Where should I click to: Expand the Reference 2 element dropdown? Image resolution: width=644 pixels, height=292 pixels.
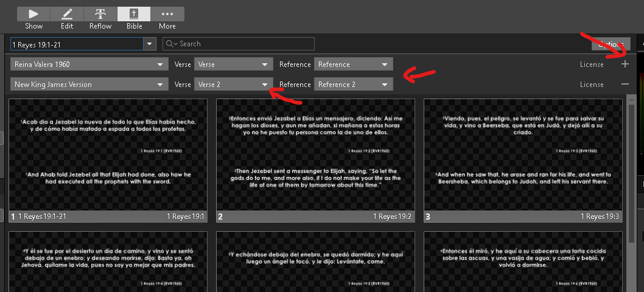(x=353, y=84)
